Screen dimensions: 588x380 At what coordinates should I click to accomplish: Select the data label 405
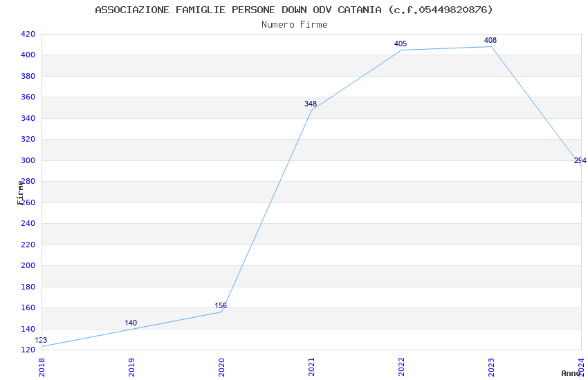tap(401, 44)
